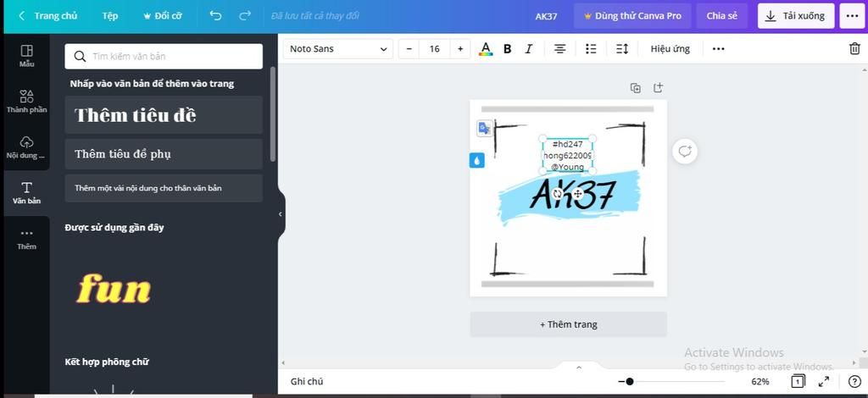This screenshot has width=868, height=398.
Task: Click the sidebar vertical scrollbar
Action: point(272,113)
